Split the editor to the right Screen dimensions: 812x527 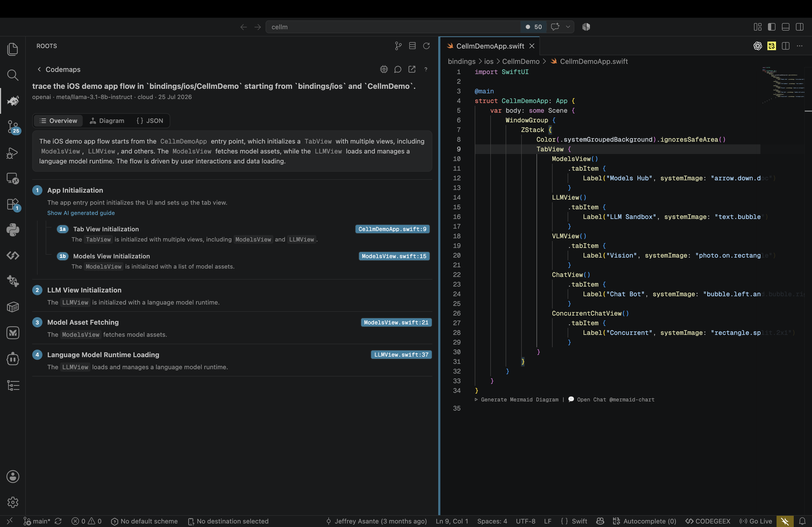(x=785, y=46)
